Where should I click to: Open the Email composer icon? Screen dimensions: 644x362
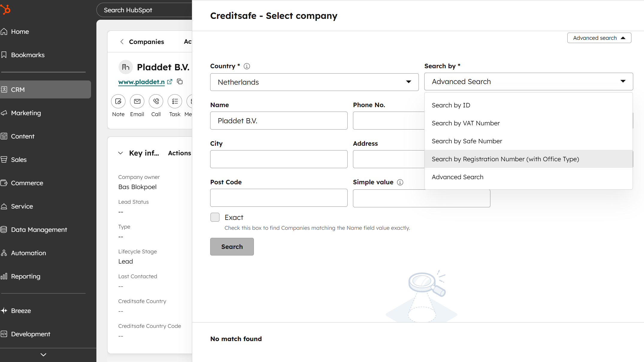click(x=137, y=101)
